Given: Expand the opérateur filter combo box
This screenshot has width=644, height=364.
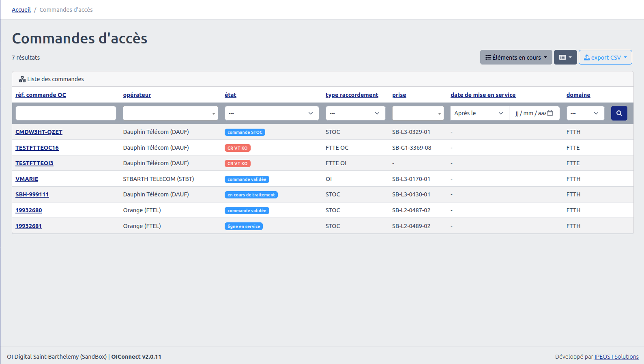Looking at the screenshot, I should [x=170, y=113].
